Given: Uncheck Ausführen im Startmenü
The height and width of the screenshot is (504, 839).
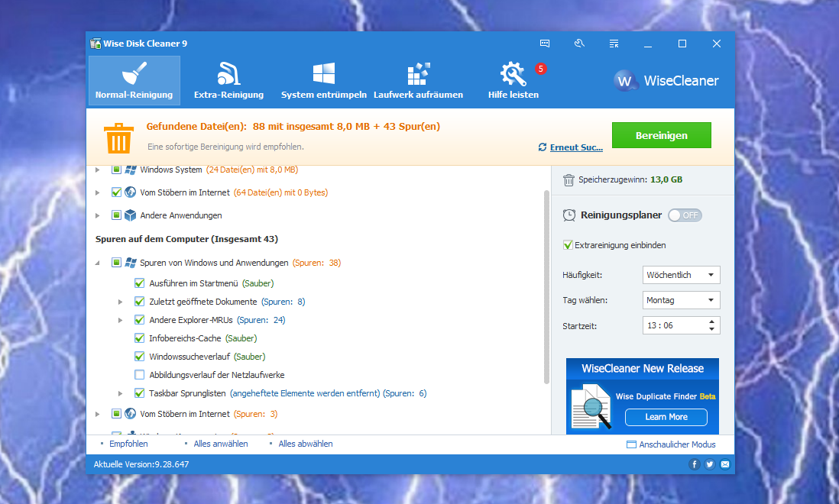Looking at the screenshot, I should pos(140,283).
